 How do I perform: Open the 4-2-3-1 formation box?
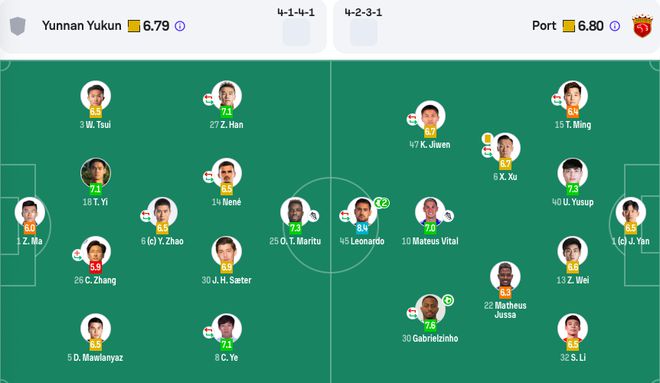coord(363,32)
